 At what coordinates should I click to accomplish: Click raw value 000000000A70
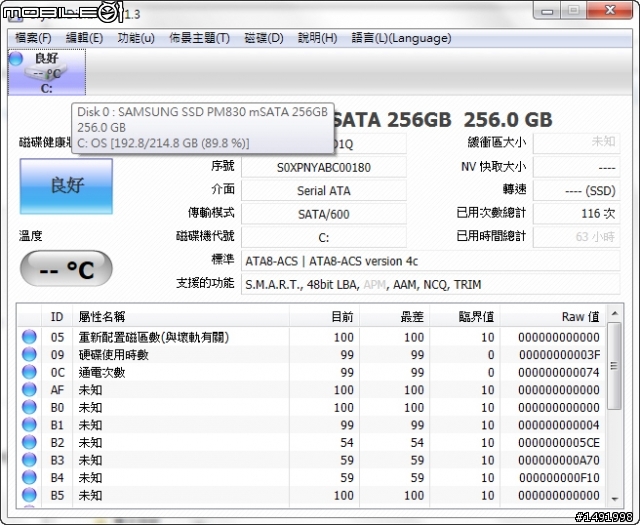pos(559,460)
